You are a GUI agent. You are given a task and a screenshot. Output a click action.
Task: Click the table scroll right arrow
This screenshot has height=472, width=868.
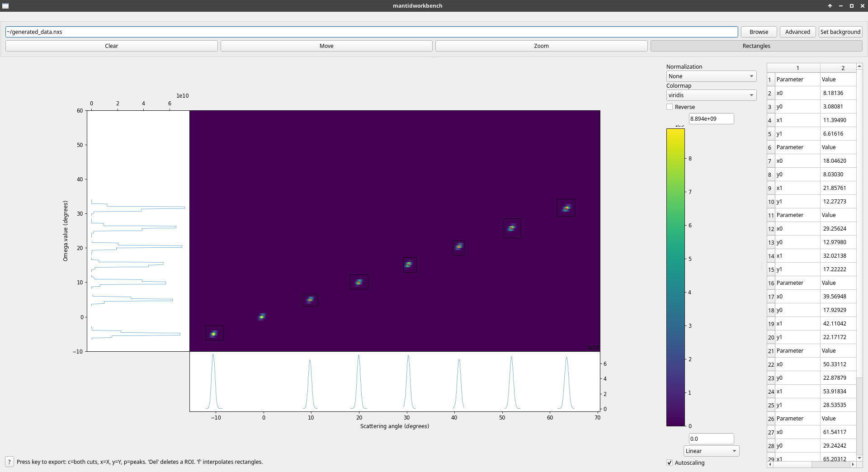point(853,464)
